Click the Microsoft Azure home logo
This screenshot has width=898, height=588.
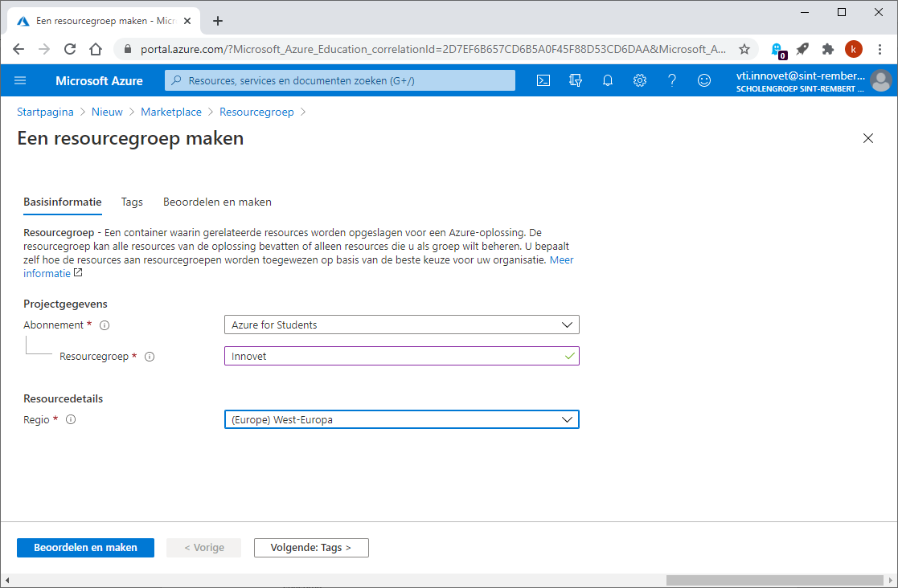99,80
